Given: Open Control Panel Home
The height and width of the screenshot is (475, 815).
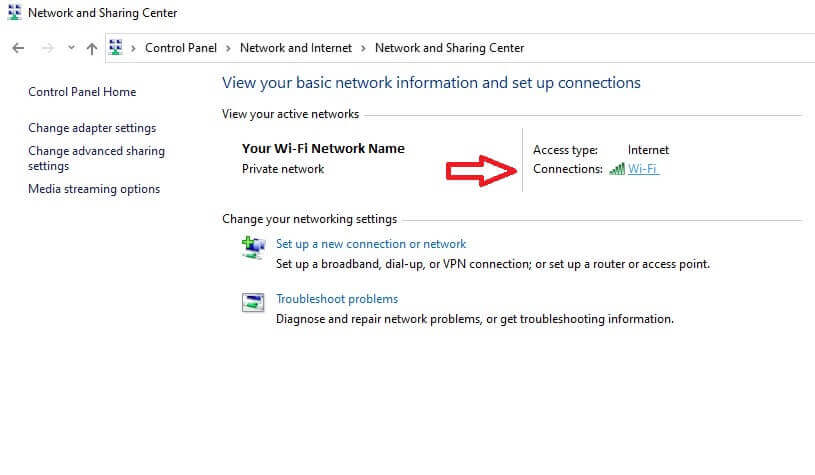Looking at the screenshot, I should click(82, 92).
